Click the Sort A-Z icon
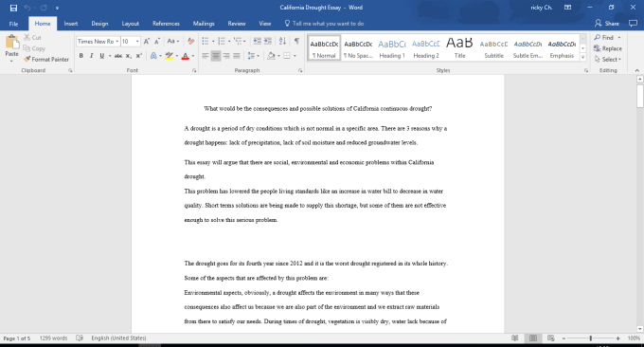Screen dimensions: 644x347 coord(282,41)
